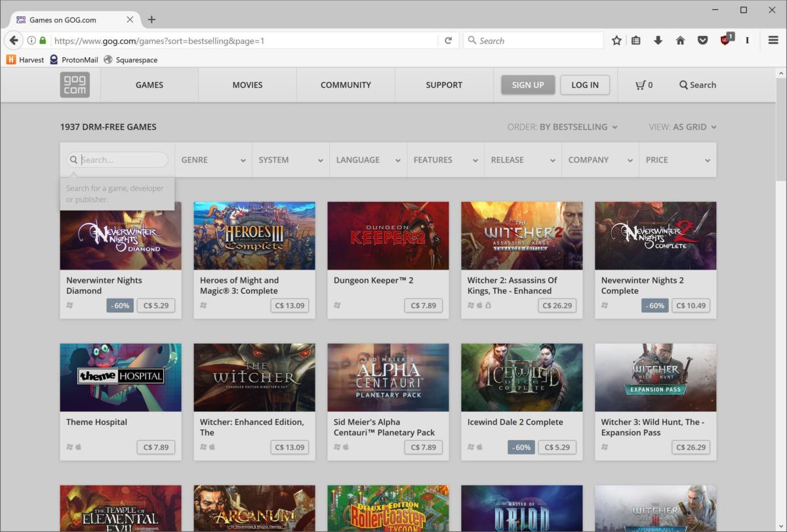Bookmark this page with star icon
The image size is (787, 532).
[616, 41]
